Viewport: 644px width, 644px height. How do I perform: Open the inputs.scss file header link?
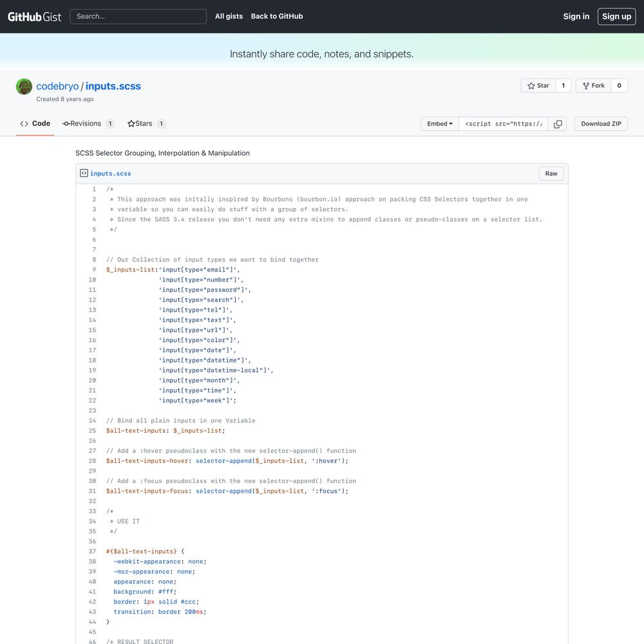111,174
